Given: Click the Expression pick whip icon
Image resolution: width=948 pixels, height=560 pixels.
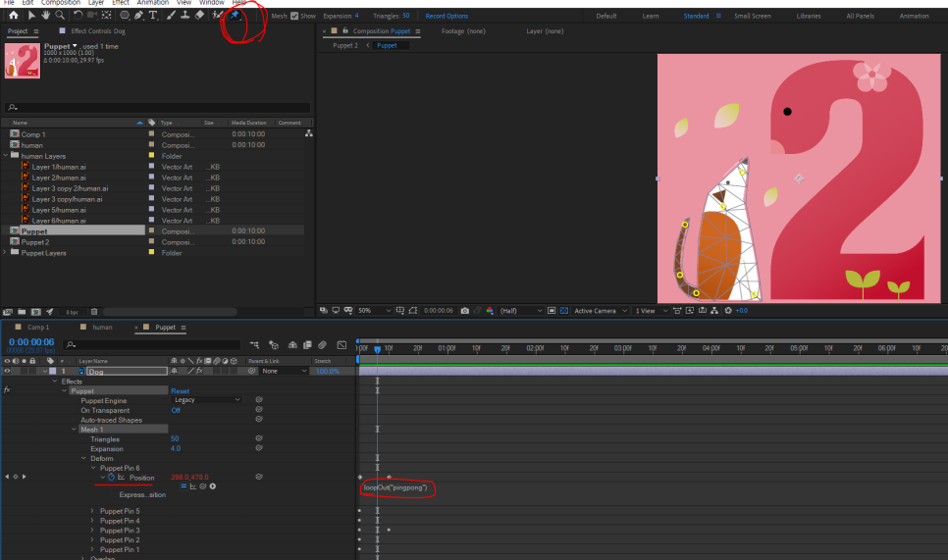Looking at the screenshot, I should (203, 486).
